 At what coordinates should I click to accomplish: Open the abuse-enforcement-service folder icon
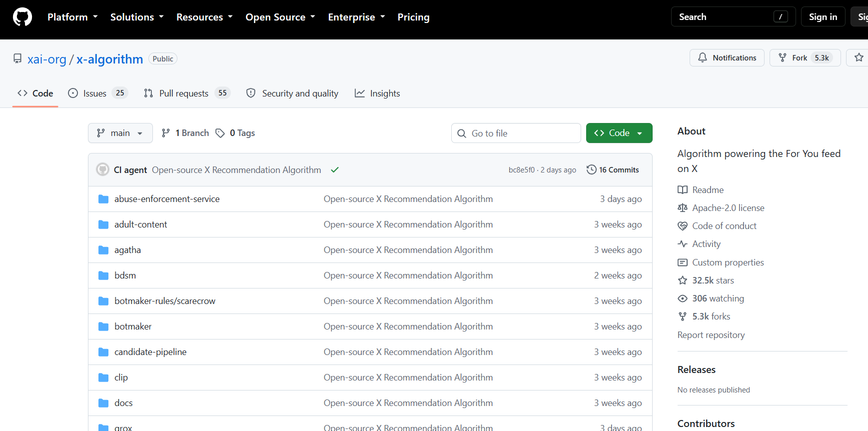[x=103, y=199]
